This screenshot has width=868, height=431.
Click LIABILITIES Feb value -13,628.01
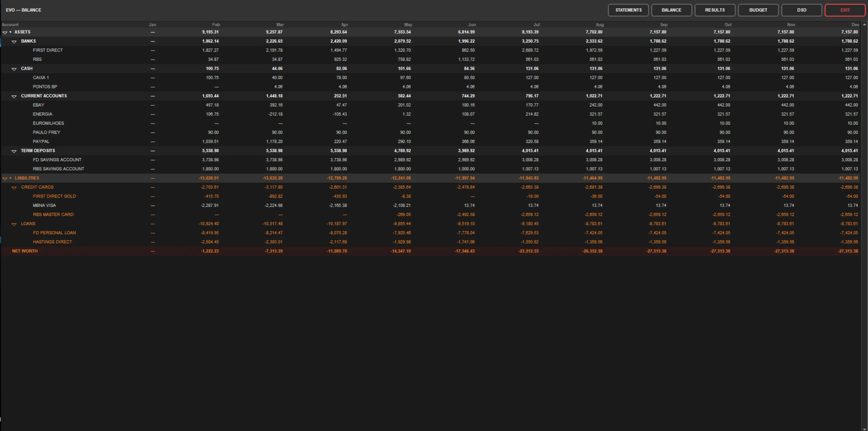(209, 178)
